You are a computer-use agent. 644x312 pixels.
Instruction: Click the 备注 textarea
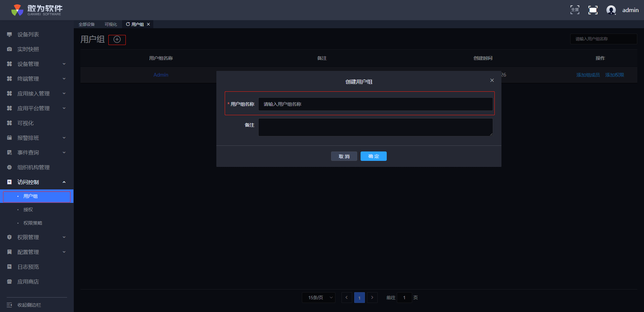tap(375, 127)
